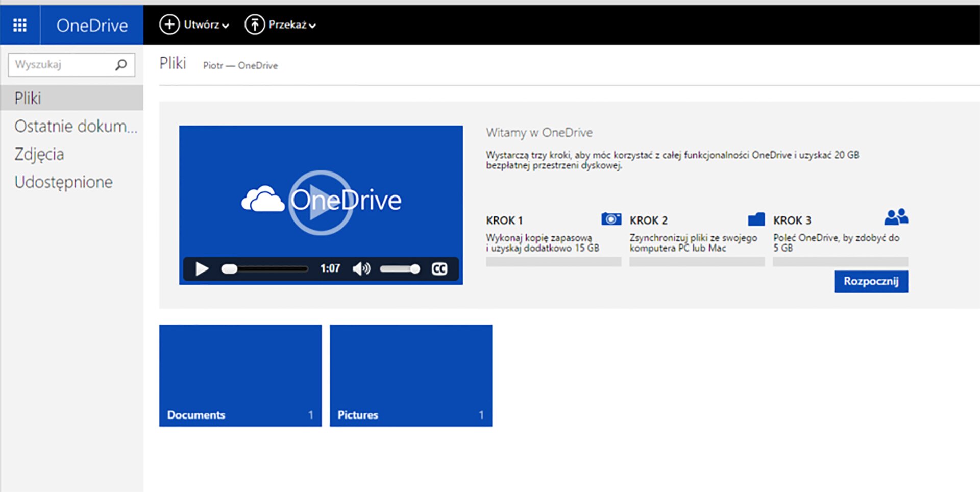Open Udostępnione in the sidebar
980x492 pixels.
64,182
